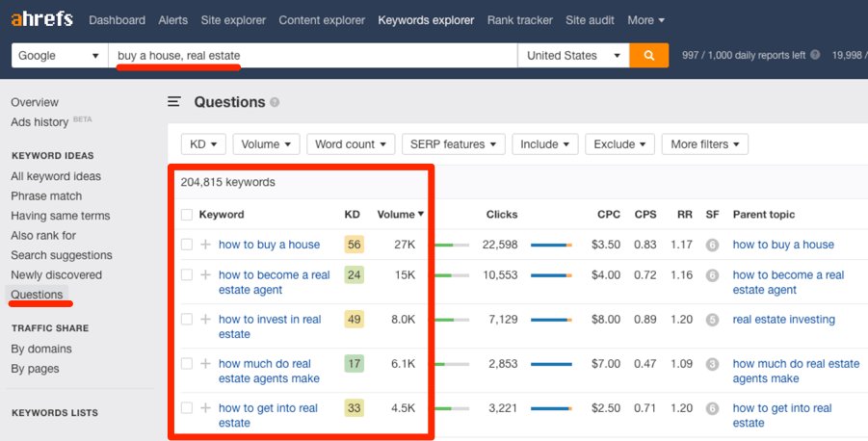Click SF badge in how to buy a house row
This screenshot has width=868, height=441.
coord(712,245)
